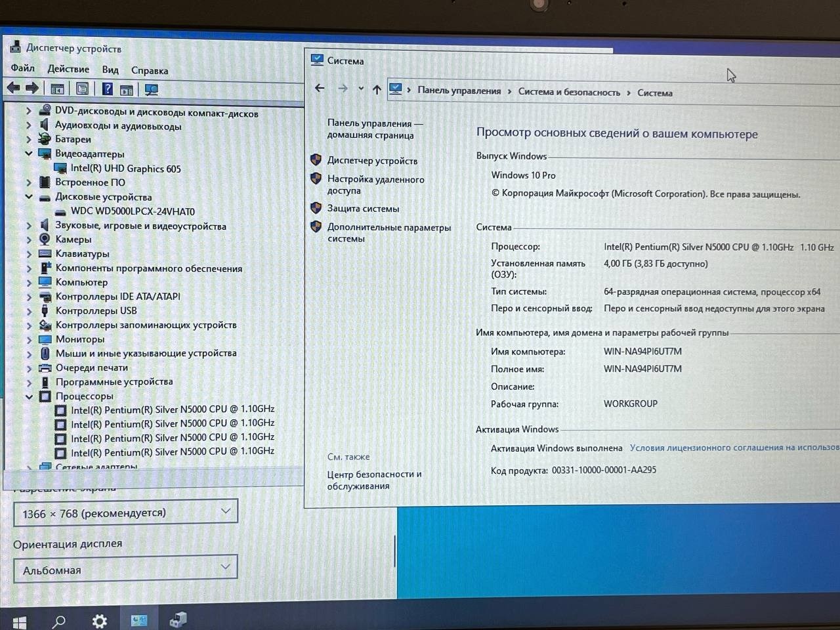Click Панель управления — домашняя страница
The image size is (840, 630).
point(375,129)
